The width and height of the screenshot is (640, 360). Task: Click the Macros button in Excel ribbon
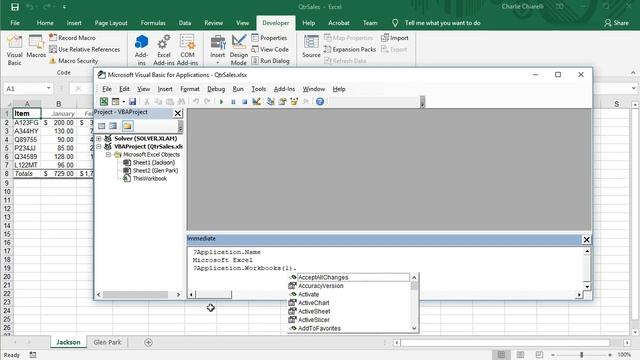pyautogui.click(x=36, y=46)
